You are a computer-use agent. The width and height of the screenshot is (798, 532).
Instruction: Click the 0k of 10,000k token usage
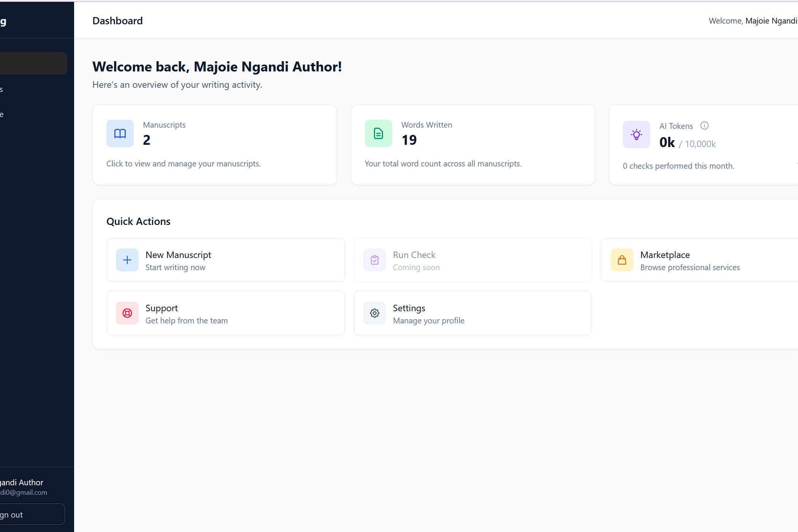[687, 143]
